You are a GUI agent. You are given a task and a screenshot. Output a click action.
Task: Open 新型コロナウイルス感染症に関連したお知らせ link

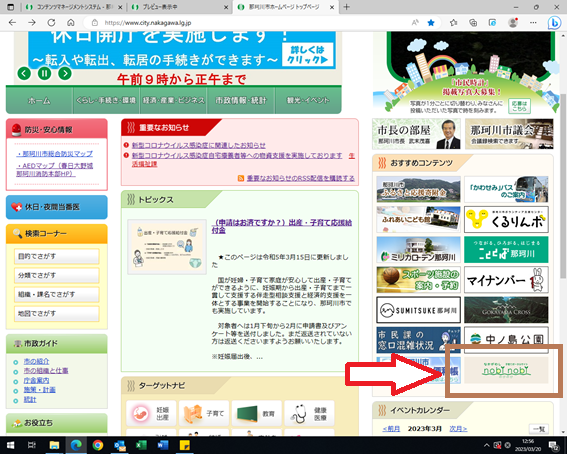pos(199,145)
